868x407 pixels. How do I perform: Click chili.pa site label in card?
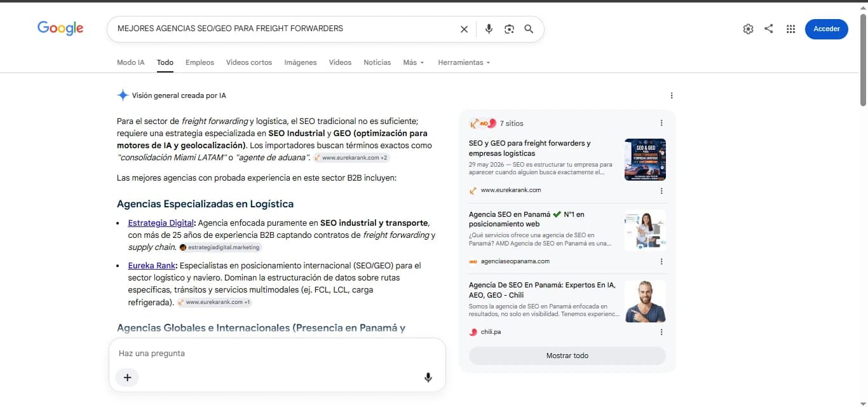pos(491,332)
